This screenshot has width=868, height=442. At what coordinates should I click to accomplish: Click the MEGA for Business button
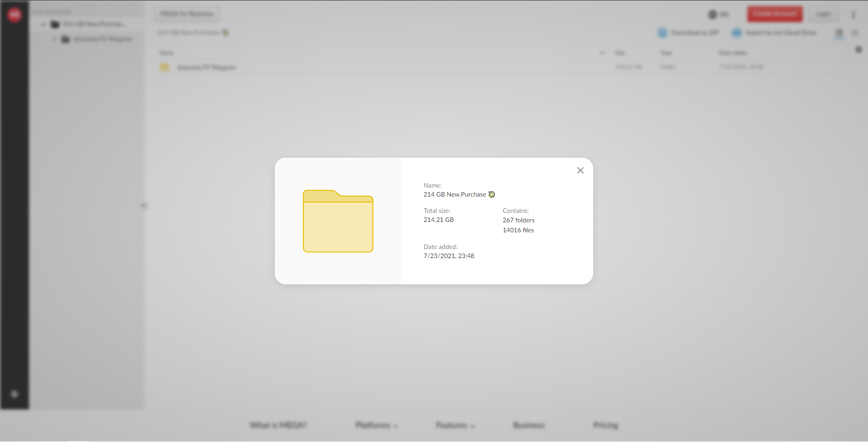187,14
